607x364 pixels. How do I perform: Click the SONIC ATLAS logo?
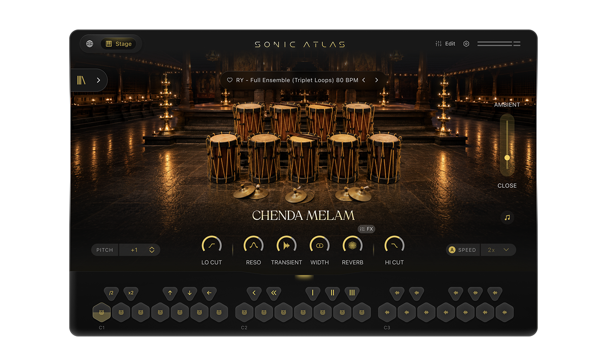coord(300,44)
